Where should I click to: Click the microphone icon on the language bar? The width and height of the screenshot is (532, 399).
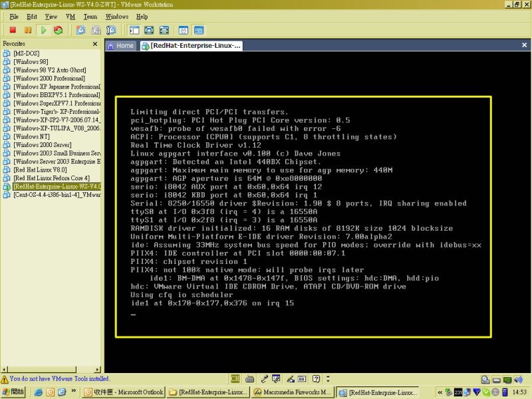tap(264, 378)
